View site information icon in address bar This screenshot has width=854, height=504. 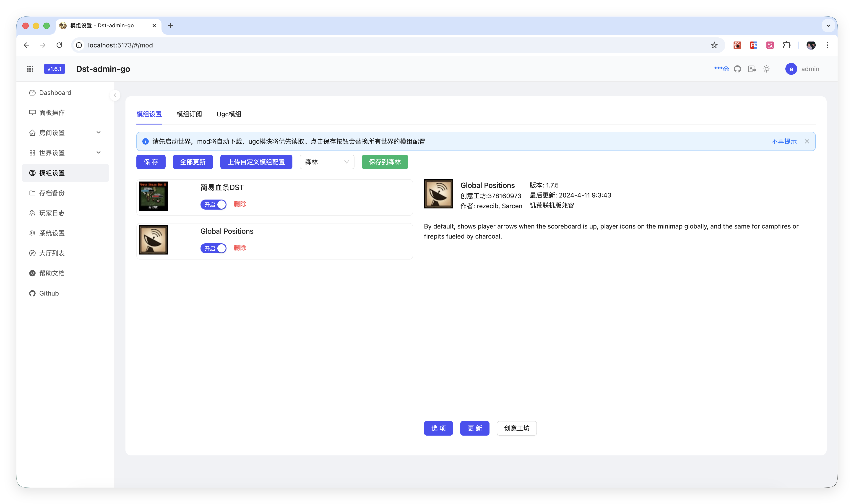79,45
